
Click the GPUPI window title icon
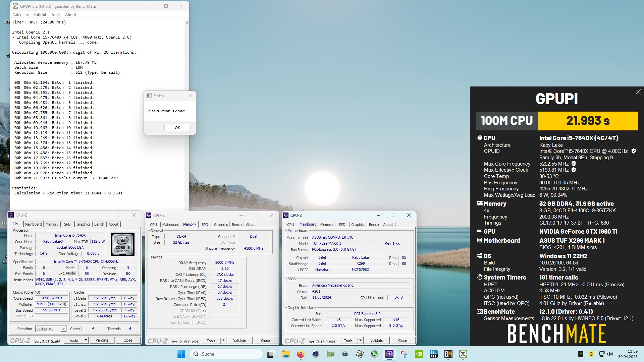15,6
